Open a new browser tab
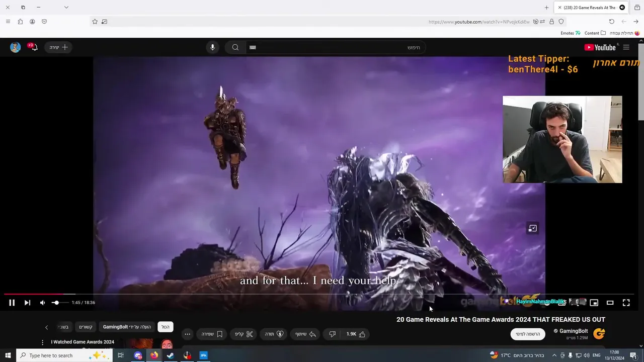The image size is (644, 362). pos(546,8)
